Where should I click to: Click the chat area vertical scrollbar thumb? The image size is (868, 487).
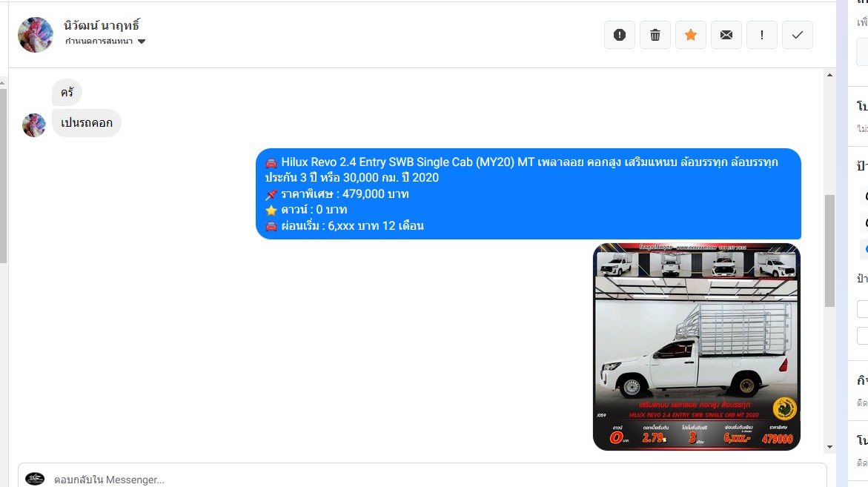(x=829, y=251)
